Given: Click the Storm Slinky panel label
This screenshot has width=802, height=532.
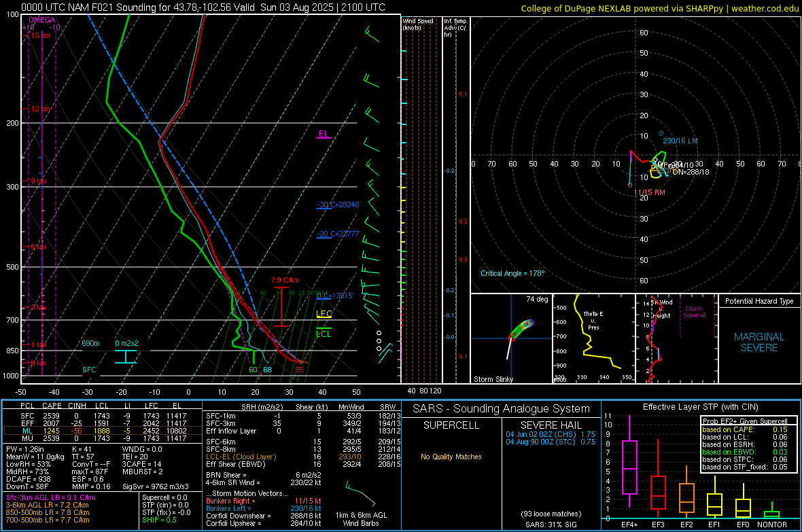Looking at the screenshot, I should (493, 379).
